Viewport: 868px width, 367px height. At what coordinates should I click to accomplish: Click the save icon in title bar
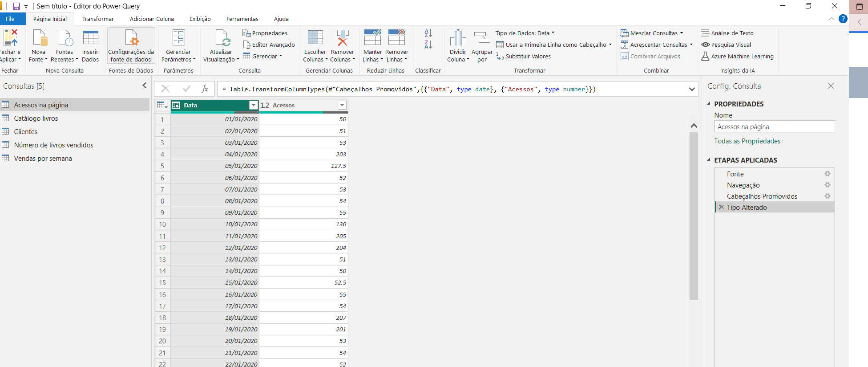pos(16,6)
